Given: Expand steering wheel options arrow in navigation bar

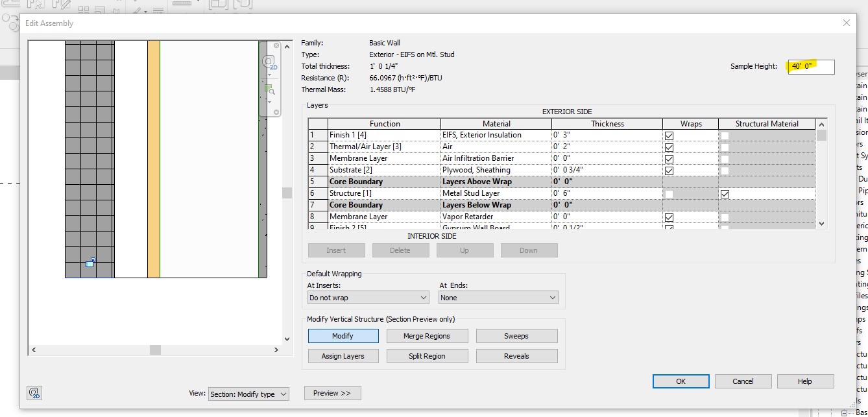Looking at the screenshot, I should (x=269, y=75).
